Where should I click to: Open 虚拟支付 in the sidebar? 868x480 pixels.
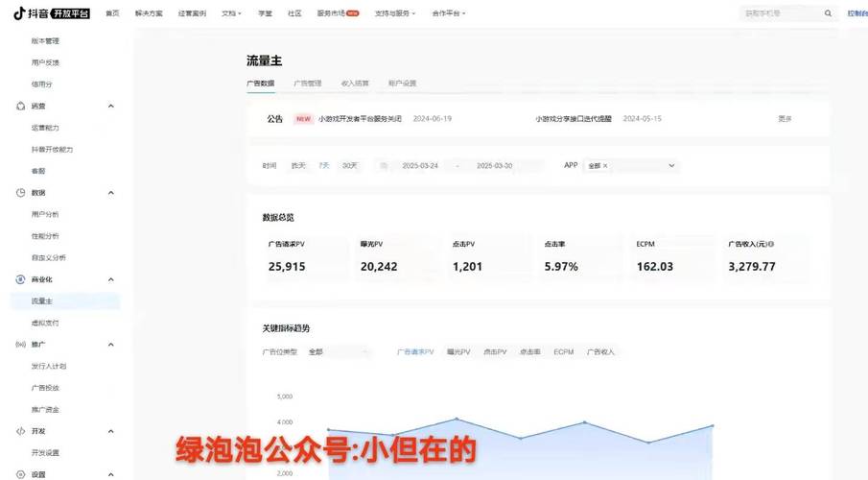click(45, 323)
